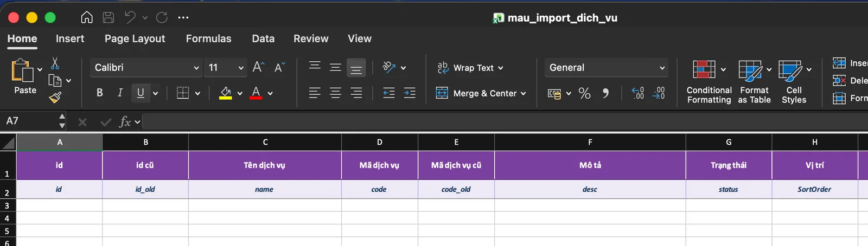Cut selection with scissors icon
Viewport: 868px width, 246px height.
(x=55, y=63)
